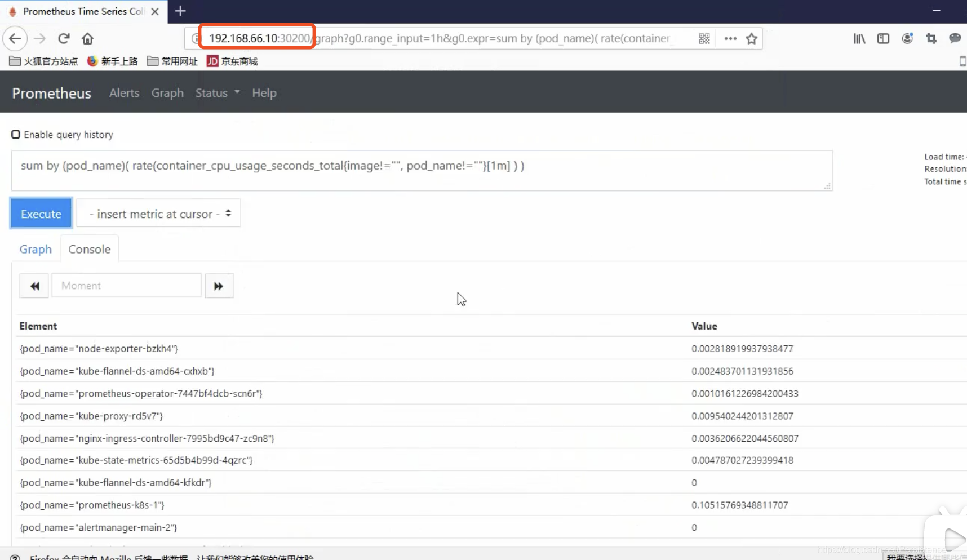Open the 常用网址 bookmark folder
Screen dimensions: 967x560
pyautogui.click(x=172, y=61)
